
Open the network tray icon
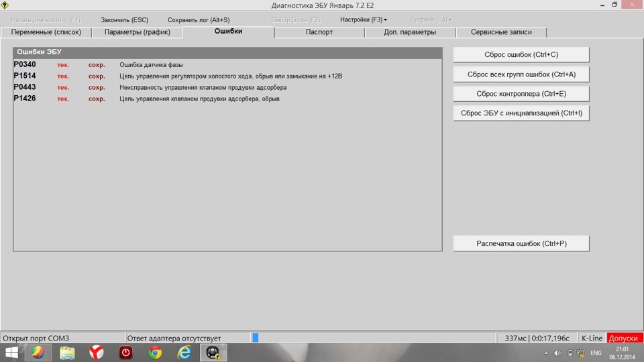click(x=580, y=353)
